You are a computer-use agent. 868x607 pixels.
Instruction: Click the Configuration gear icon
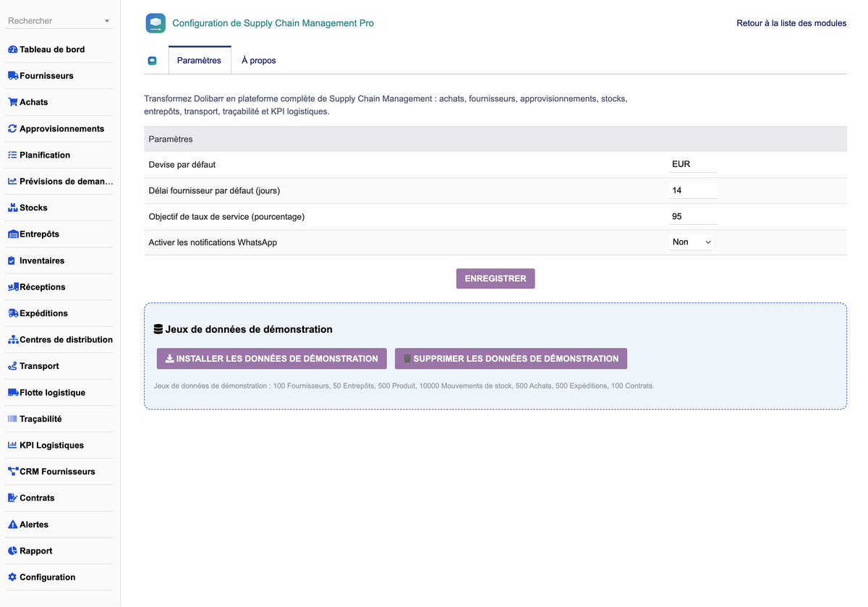[12, 577]
